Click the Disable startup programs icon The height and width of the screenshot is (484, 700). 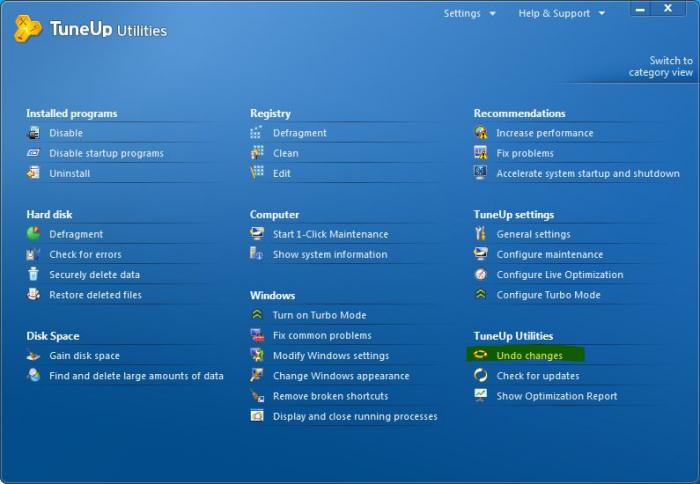click(33, 153)
